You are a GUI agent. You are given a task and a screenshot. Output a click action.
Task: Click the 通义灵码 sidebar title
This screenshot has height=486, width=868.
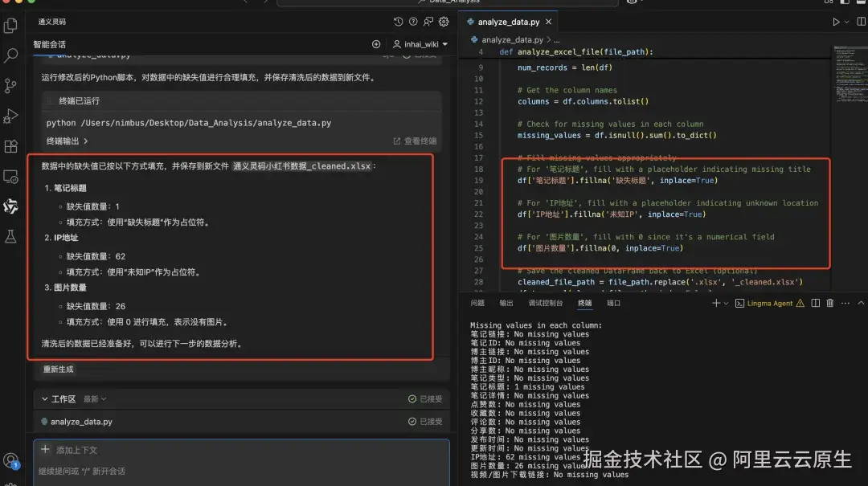click(x=52, y=22)
